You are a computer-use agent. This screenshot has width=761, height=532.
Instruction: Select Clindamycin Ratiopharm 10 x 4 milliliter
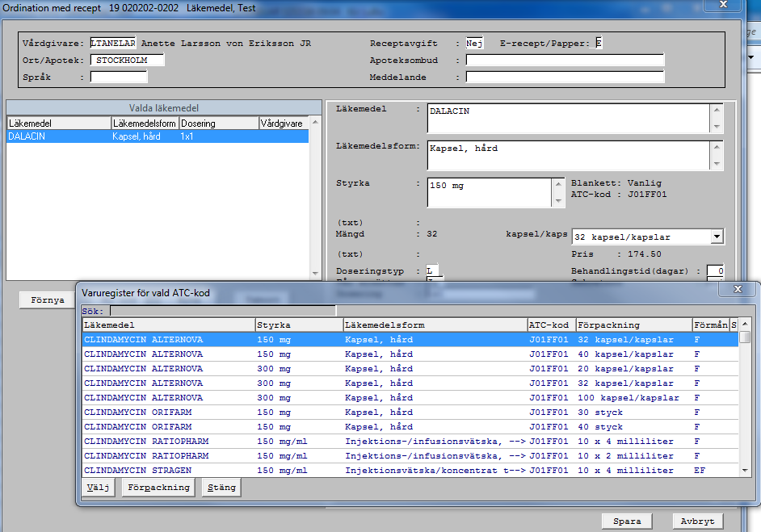tap(410, 442)
